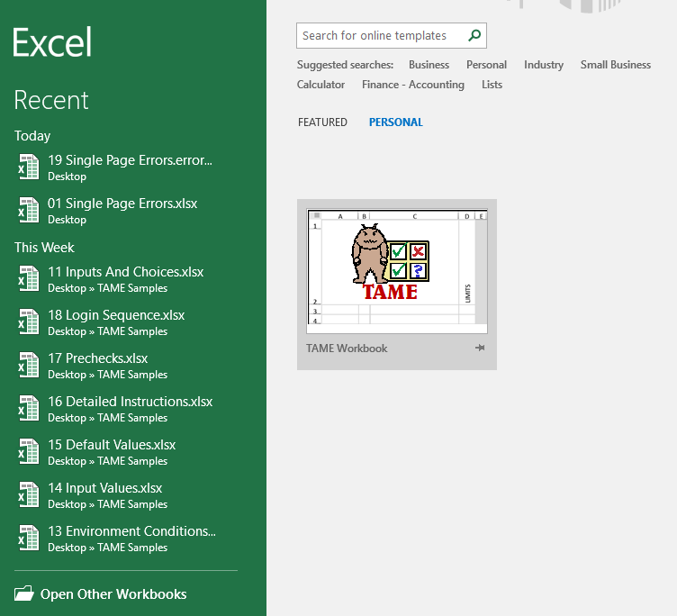Open the TAME Workbook template thumbnail
This screenshot has width=677, height=616.
tap(397, 271)
